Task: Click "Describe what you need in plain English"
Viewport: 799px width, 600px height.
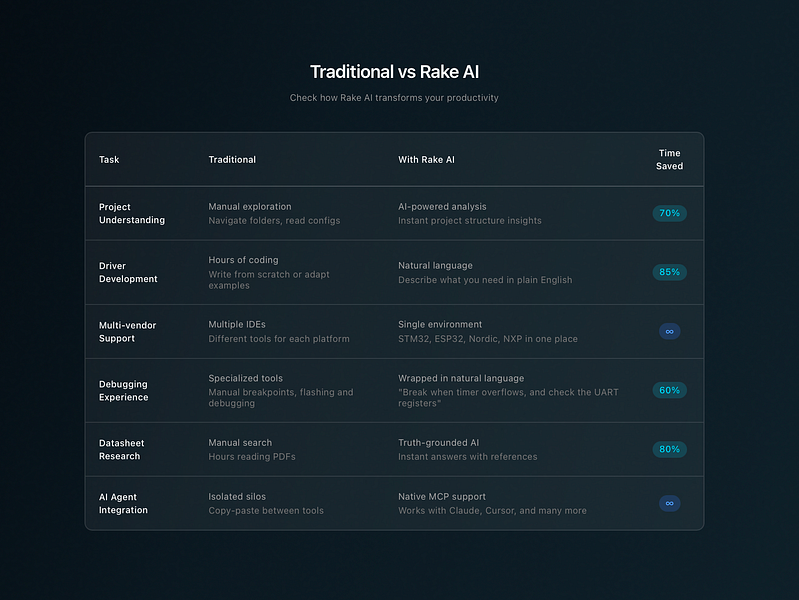Action: point(485,280)
